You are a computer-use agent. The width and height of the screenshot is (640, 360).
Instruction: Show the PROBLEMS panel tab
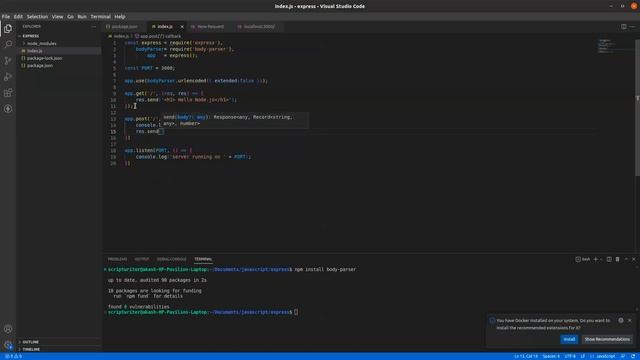118,259
